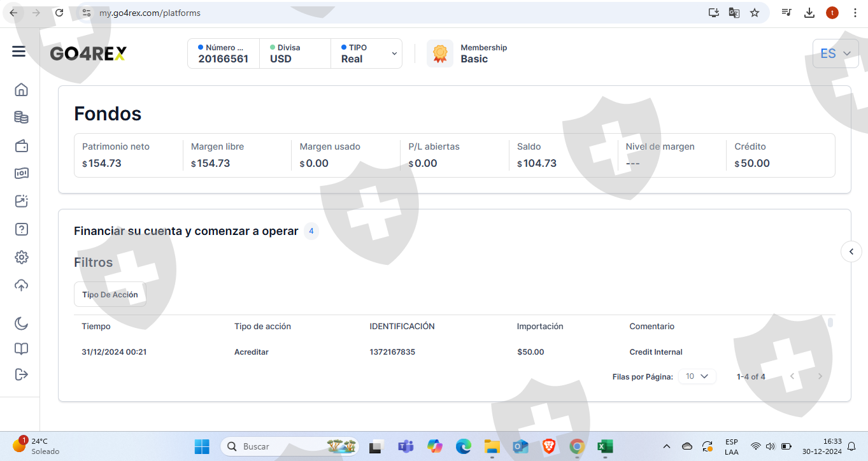Screen dimensions: 868x461
Task: Open Excel from the Windows taskbar
Action: 604,446
